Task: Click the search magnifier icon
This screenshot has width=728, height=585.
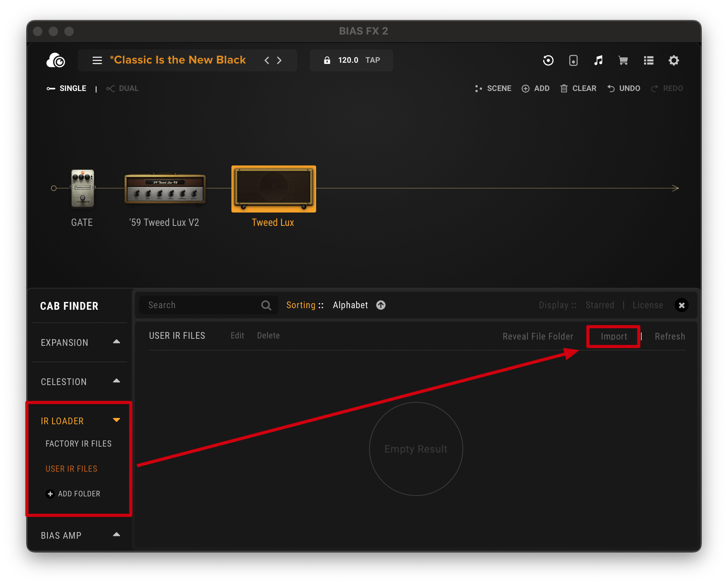Action: (266, 305)
